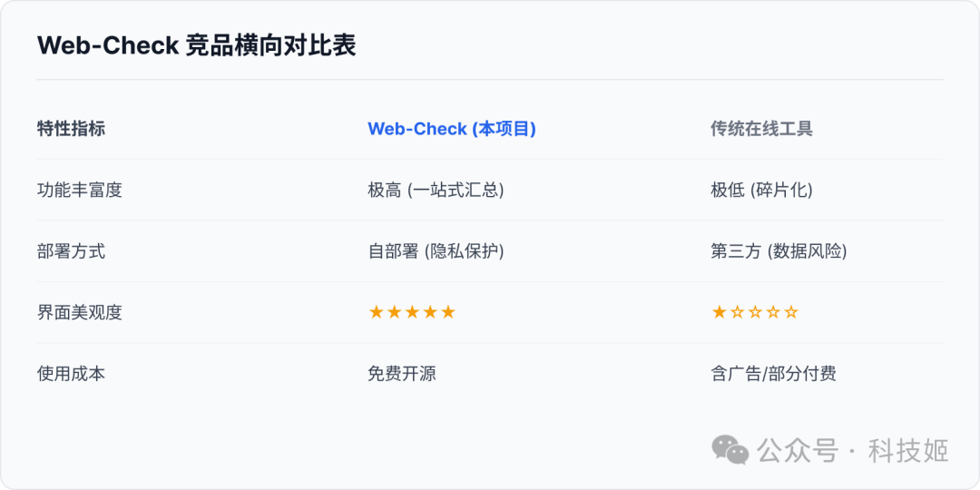Click the single filled star for traditional tools
Viewport: 980px width, 490px height.
point(720,312)
